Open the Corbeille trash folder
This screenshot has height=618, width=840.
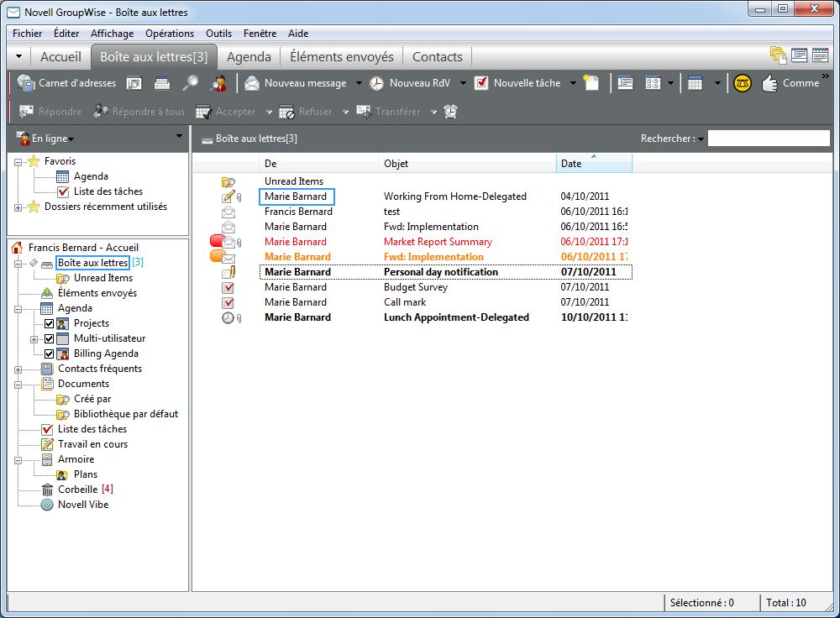pos(77,490)
